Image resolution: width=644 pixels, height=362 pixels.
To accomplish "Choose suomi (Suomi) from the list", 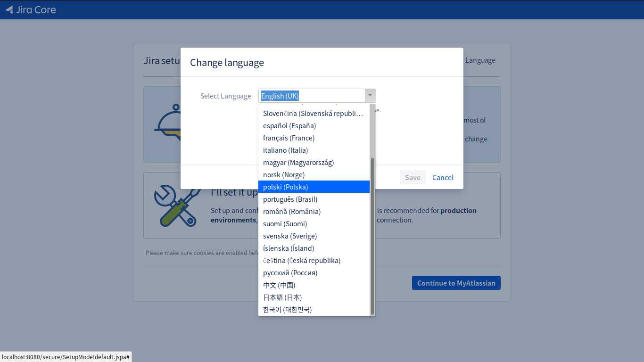I will (314, 223).
